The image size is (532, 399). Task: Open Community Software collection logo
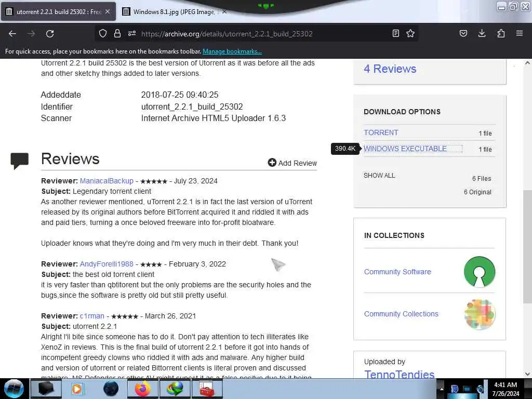tap(480, 272)
